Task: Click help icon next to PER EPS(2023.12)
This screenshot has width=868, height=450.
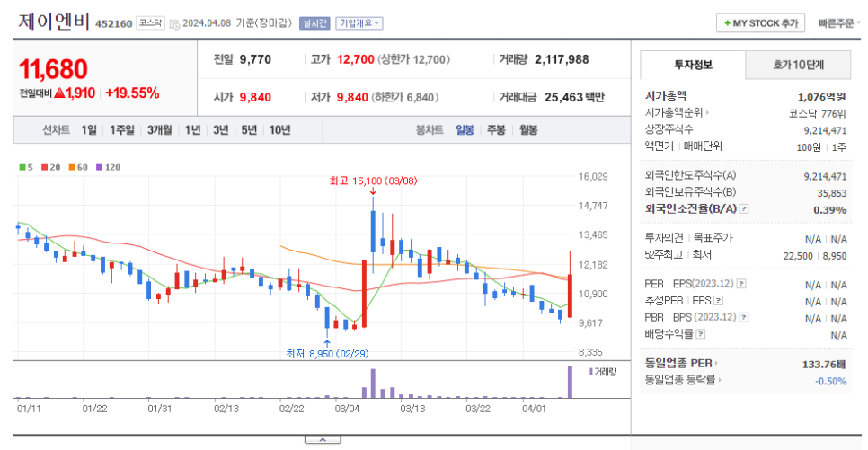Action: click(741, 284)
